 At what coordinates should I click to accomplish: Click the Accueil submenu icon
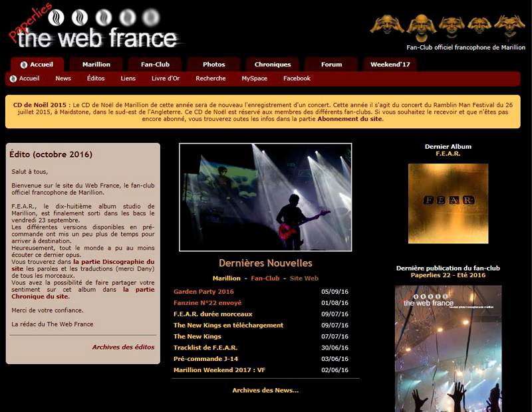pos(13,78)
